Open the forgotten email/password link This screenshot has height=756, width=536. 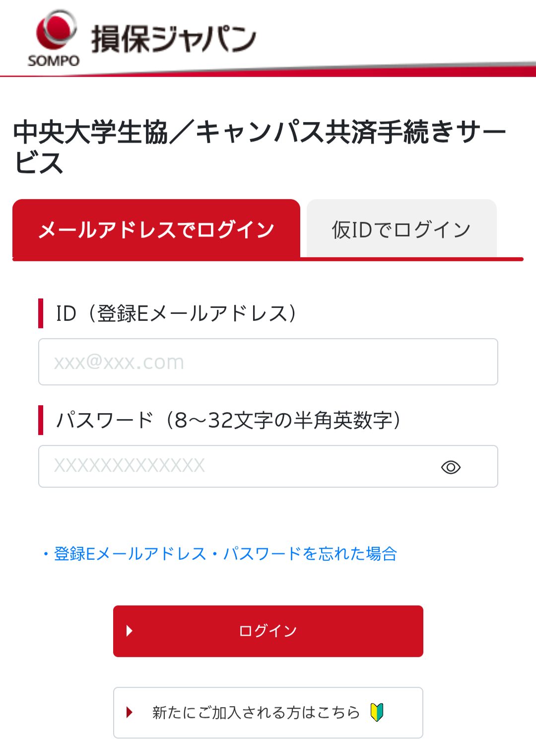pos(225,553)
